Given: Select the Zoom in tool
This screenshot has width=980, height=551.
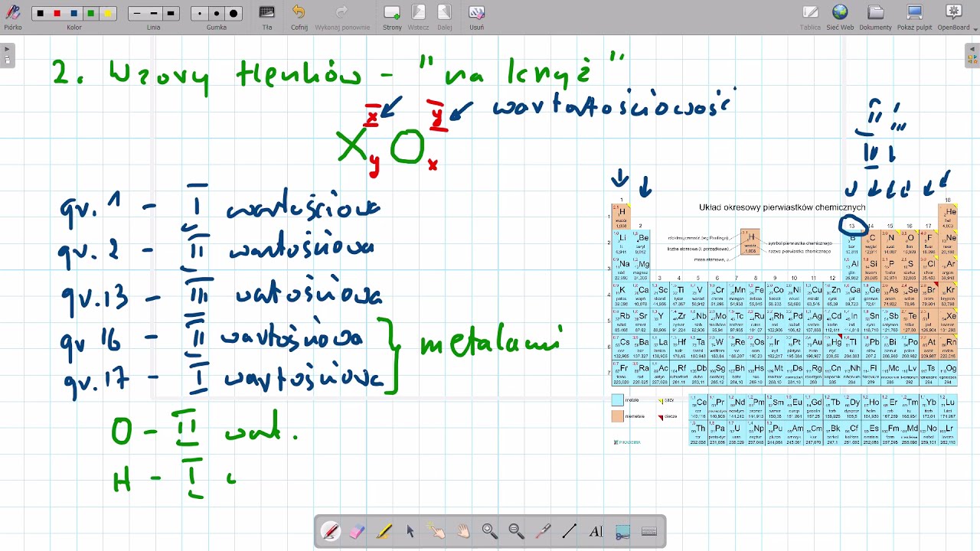Looking at the screenshot, I should [490, 531].
